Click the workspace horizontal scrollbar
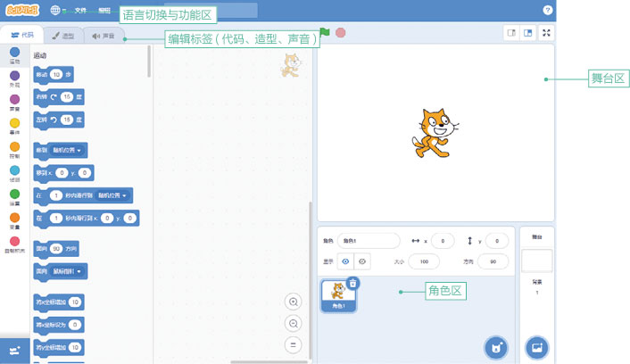This screenshot has height=364, width=630. (269, 362)
